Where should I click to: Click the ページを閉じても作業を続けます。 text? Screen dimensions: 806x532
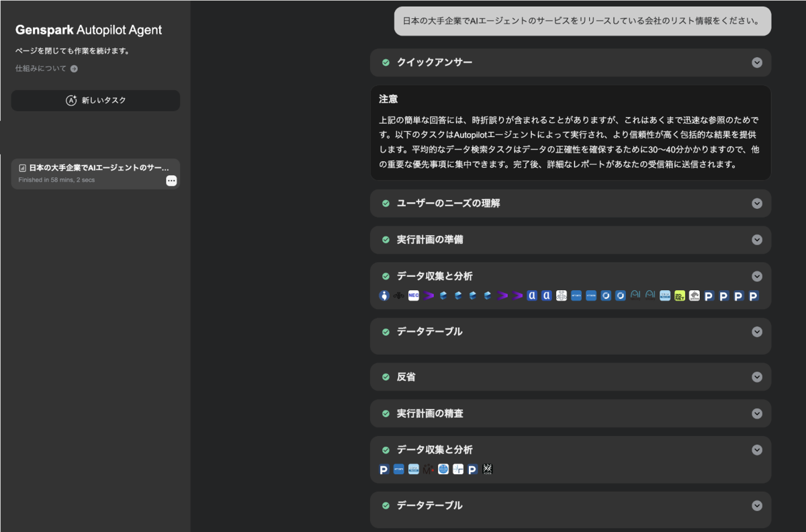(73, 51)
